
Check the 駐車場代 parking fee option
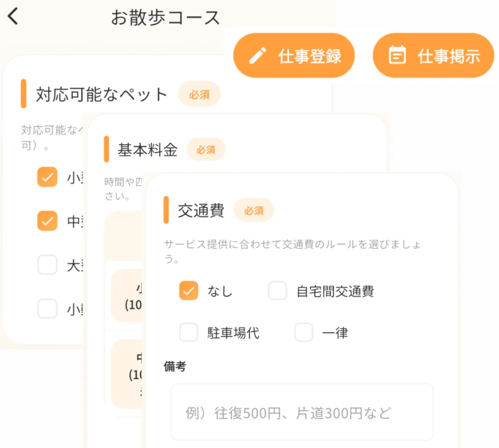[x=188, y=332]
